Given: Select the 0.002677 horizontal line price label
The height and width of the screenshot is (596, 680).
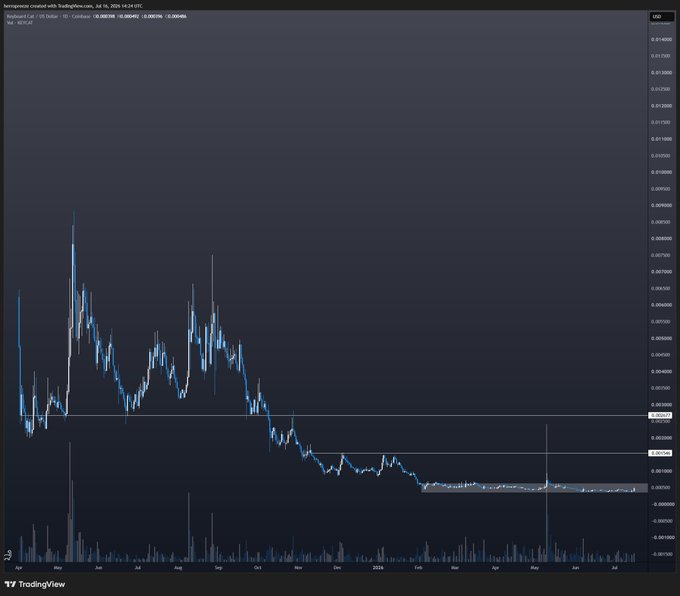Looking at the screenshot, I should click(x=660, y=415).
